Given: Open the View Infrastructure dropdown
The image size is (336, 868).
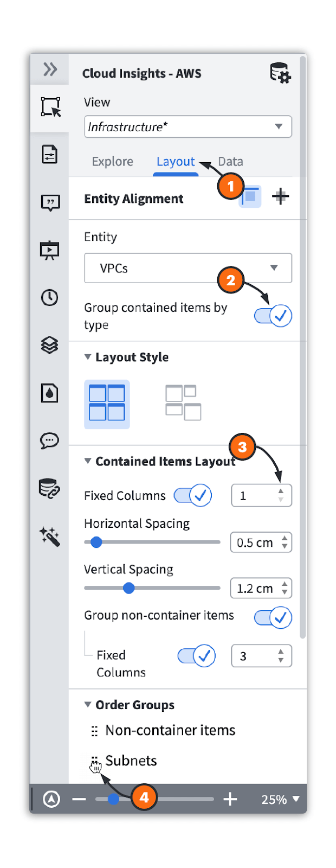Looking at the screenshot, I should [188, 126].
